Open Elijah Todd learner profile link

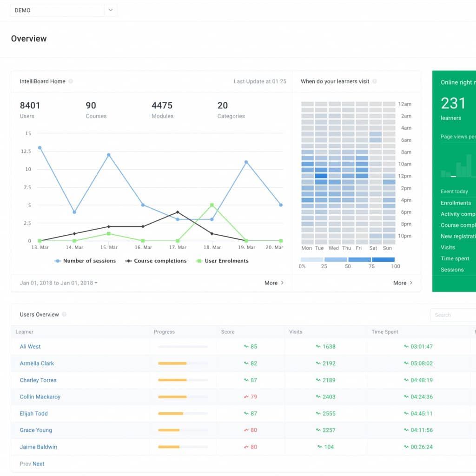coord(34,413)
